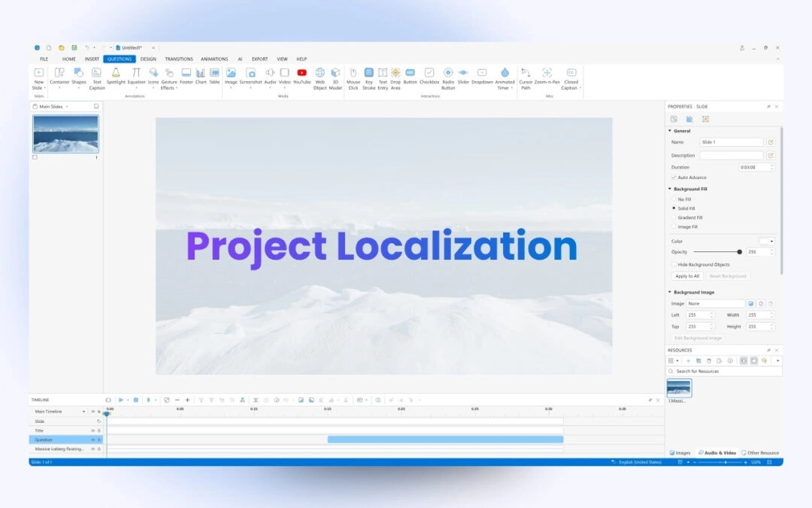Collapse the Background Fill section
The height and width of the screenshot is (508, 812).
coord(670,189)
